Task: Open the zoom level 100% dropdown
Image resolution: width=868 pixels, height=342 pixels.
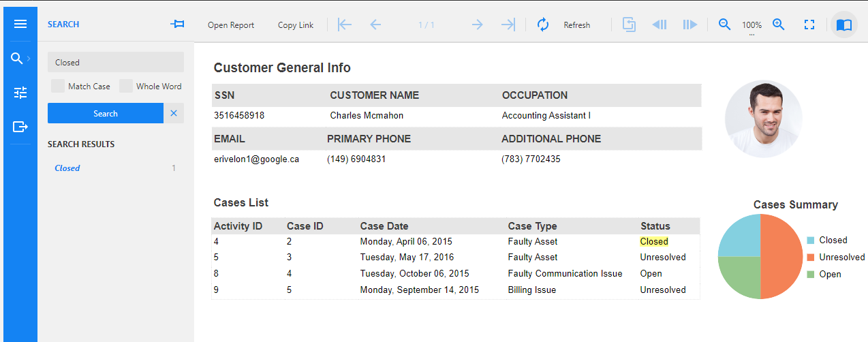Action: [x=751, y=25]
